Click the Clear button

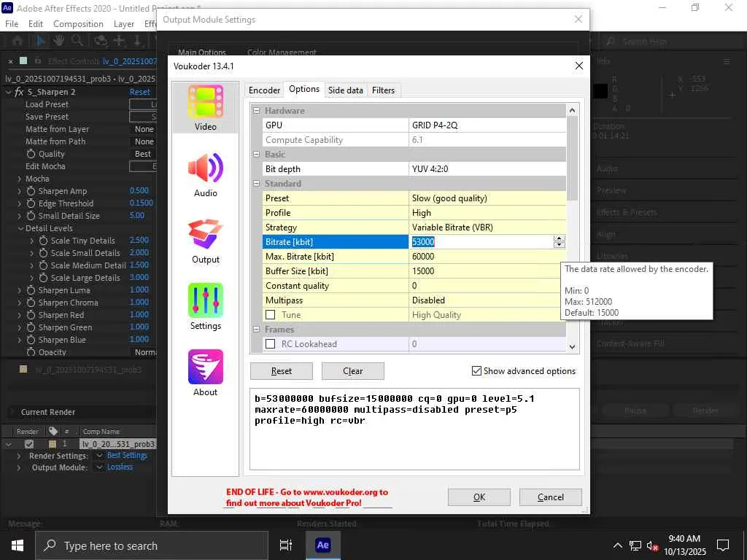[353, 371]
